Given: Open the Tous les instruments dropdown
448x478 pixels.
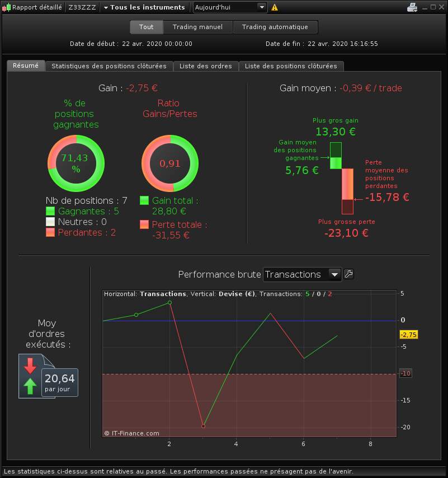Looking at the screenshot, I should [144, 7].
